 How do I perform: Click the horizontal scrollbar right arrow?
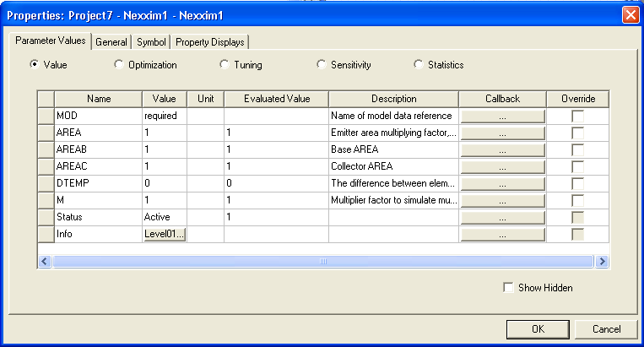click(x=603, y=262)
